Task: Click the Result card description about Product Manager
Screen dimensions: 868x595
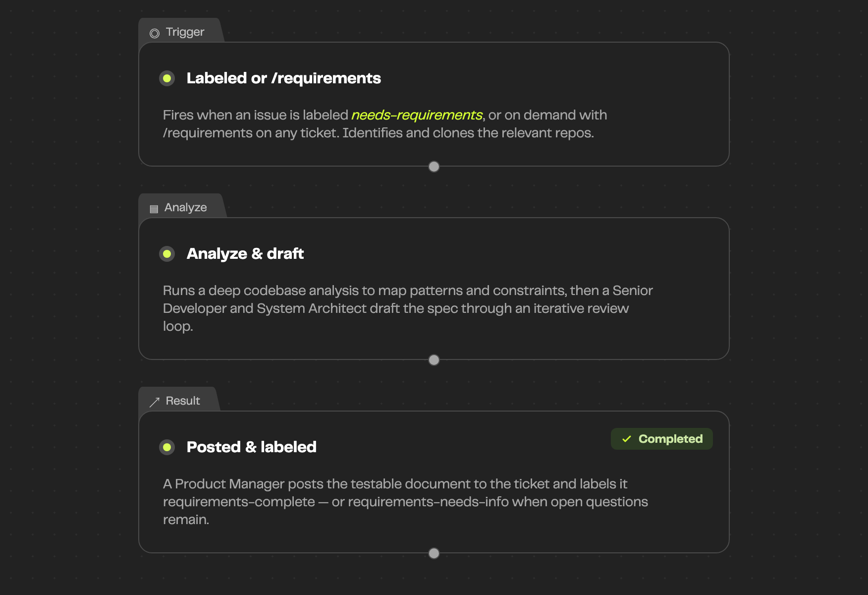Action: [x=405, y=502]
